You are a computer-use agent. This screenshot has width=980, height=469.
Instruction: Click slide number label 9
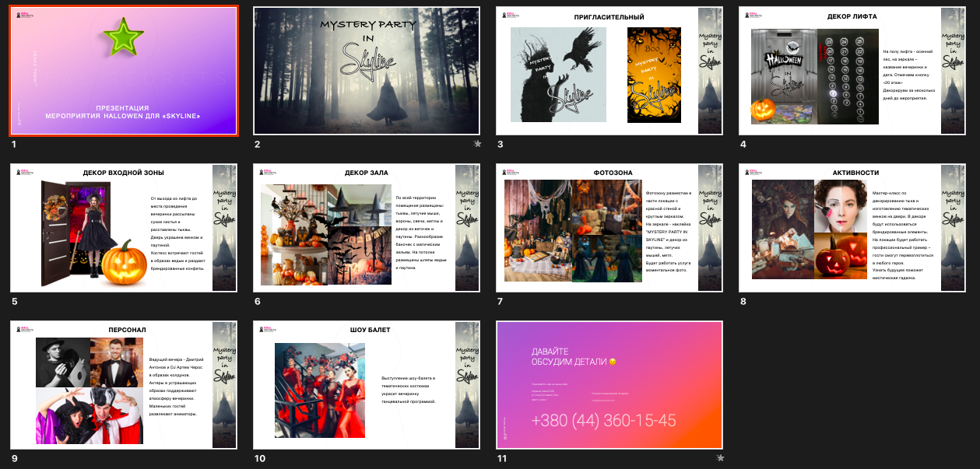pyautogui.click(x=15, y=459)
